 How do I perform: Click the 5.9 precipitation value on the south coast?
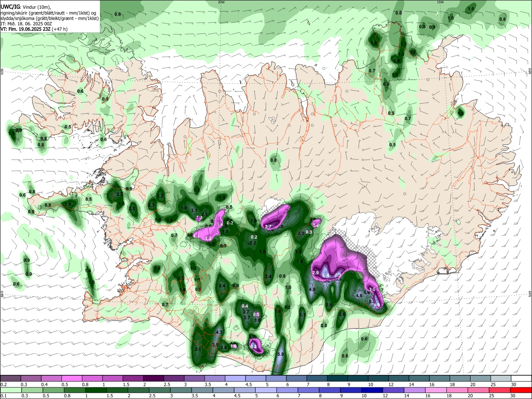(281, 355)
